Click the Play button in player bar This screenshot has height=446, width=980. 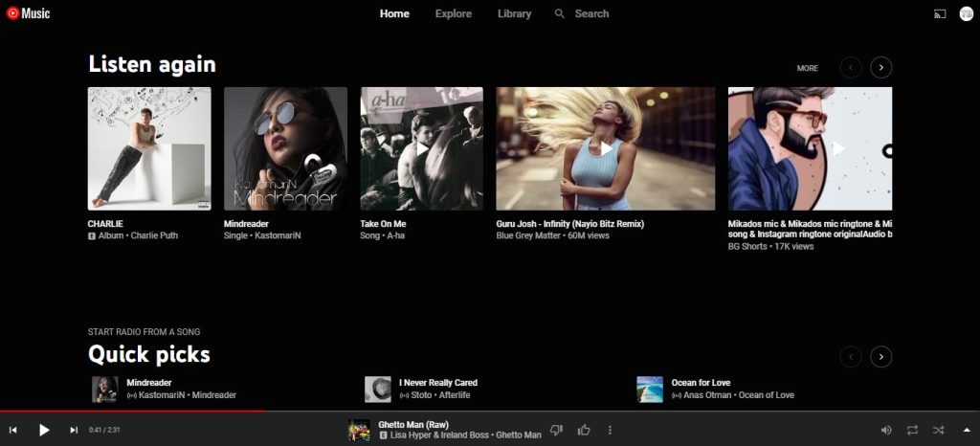pos(44,430)
